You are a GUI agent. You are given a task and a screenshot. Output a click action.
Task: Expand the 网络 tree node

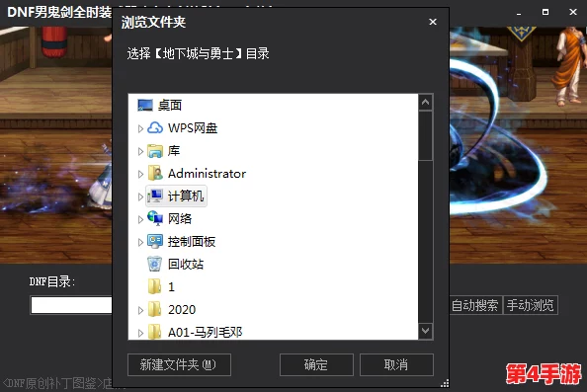pyautogui.click(x=140, y=219)
